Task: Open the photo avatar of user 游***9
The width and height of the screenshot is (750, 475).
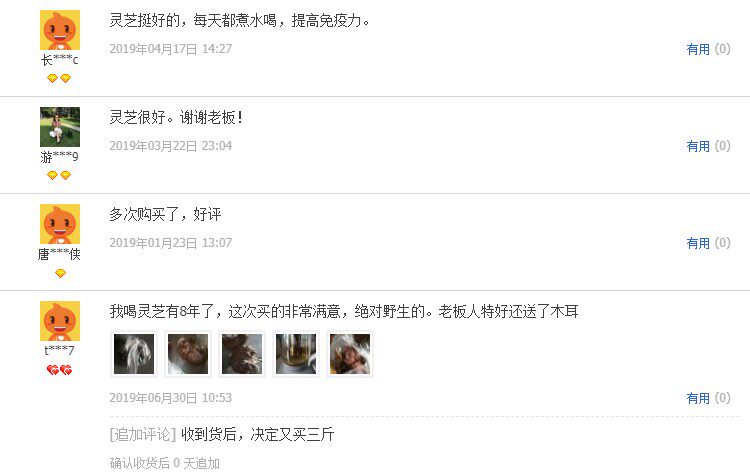Action: coord(60,127)
